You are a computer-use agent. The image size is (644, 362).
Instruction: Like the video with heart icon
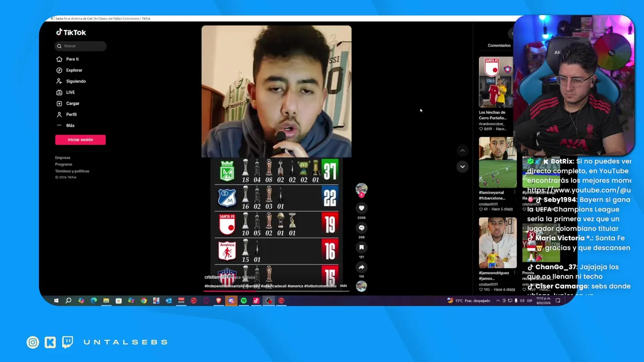(361, 208)
